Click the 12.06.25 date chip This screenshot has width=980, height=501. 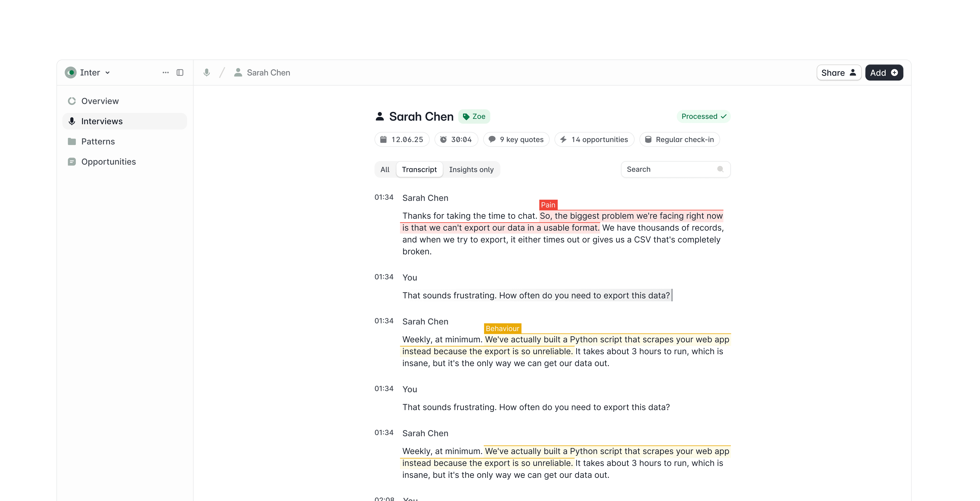point(402,139)
